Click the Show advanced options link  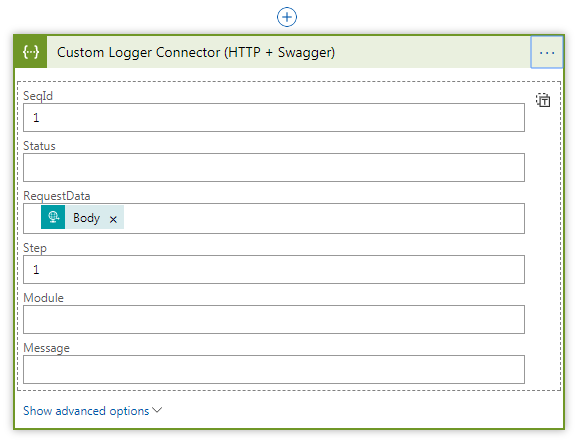pos(86,411)
